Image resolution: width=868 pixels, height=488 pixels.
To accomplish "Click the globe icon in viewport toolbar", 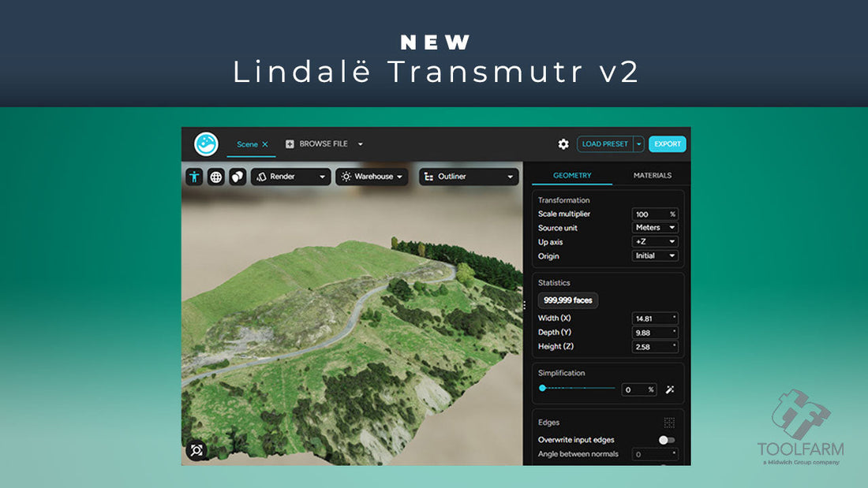I will pos(216,177).
